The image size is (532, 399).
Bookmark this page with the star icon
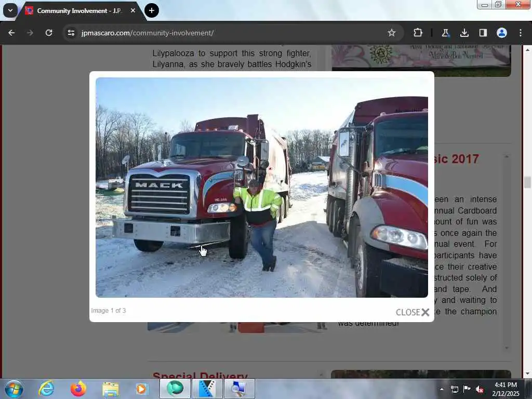point(392,33)
